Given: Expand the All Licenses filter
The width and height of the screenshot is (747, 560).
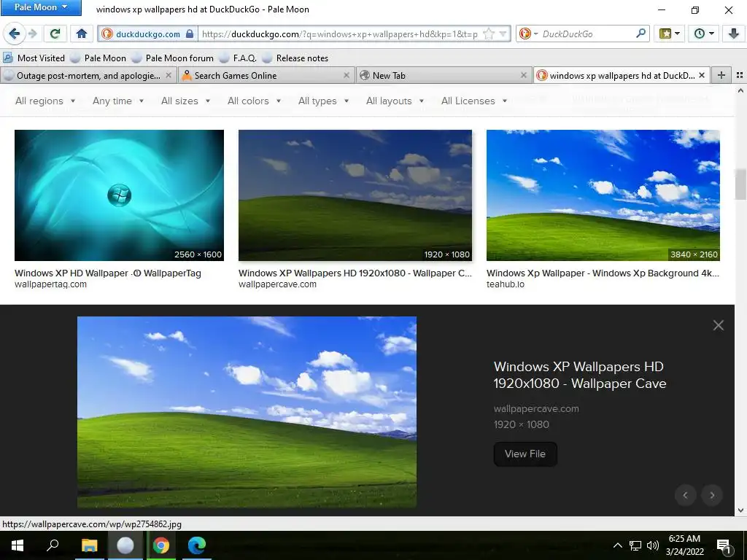Looking at the screenshot, I should [474, 101].
